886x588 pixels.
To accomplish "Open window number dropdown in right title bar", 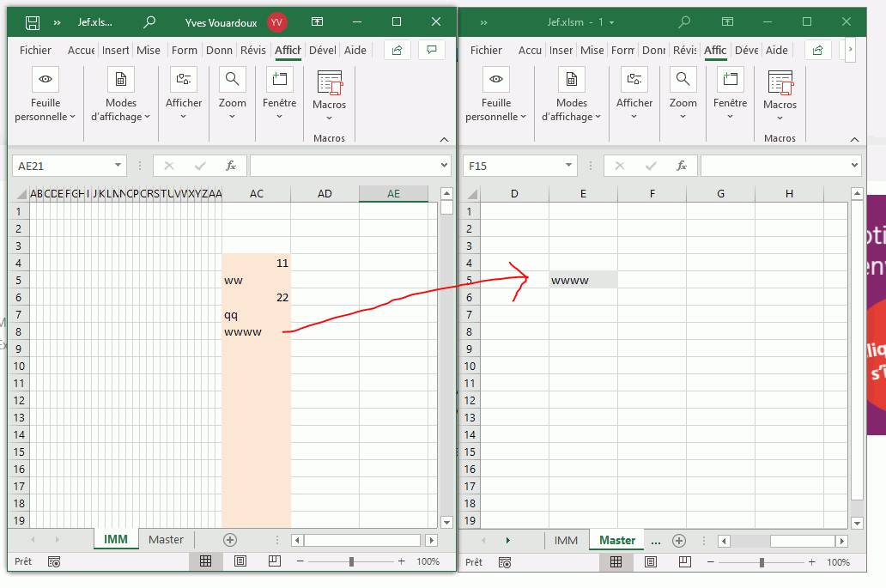I will coord(611,22).
